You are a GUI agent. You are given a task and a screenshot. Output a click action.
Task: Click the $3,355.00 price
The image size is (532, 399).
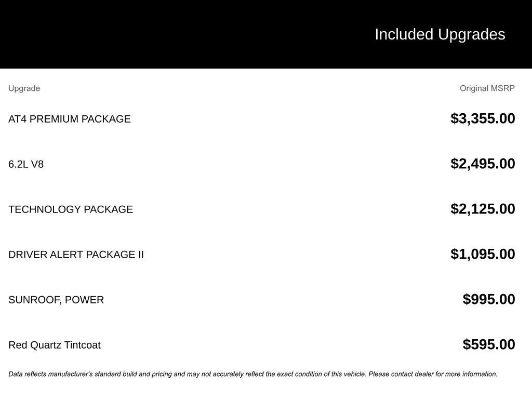(483, 118)
